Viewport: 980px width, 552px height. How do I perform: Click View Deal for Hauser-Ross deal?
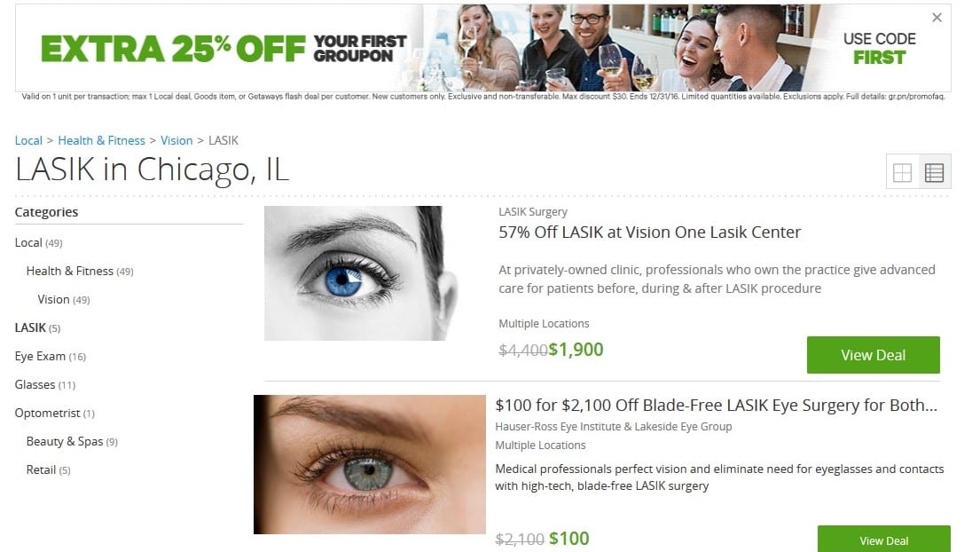point(883,540)
